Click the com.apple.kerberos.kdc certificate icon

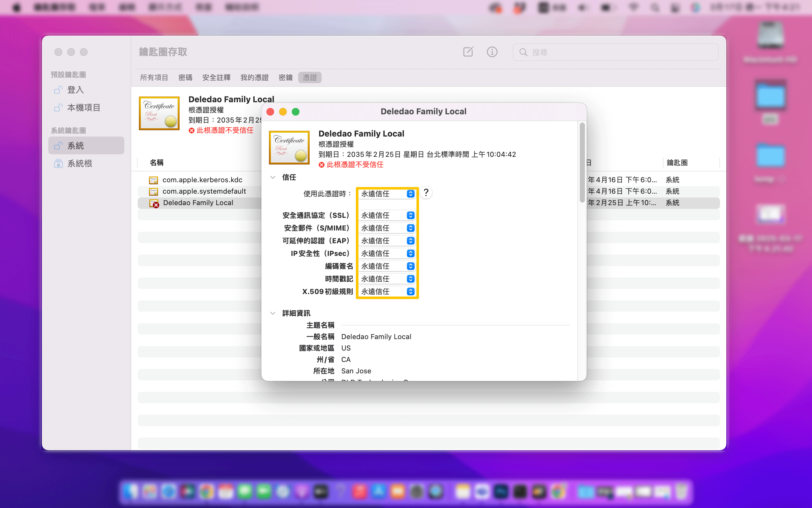click(154, 180)
